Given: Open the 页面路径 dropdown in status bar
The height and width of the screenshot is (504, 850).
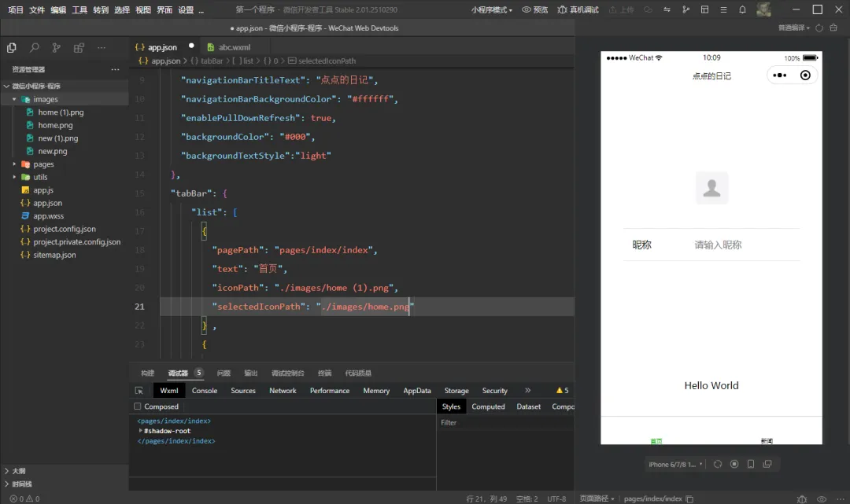Looking at the screenshot, I should click(597, 498).
